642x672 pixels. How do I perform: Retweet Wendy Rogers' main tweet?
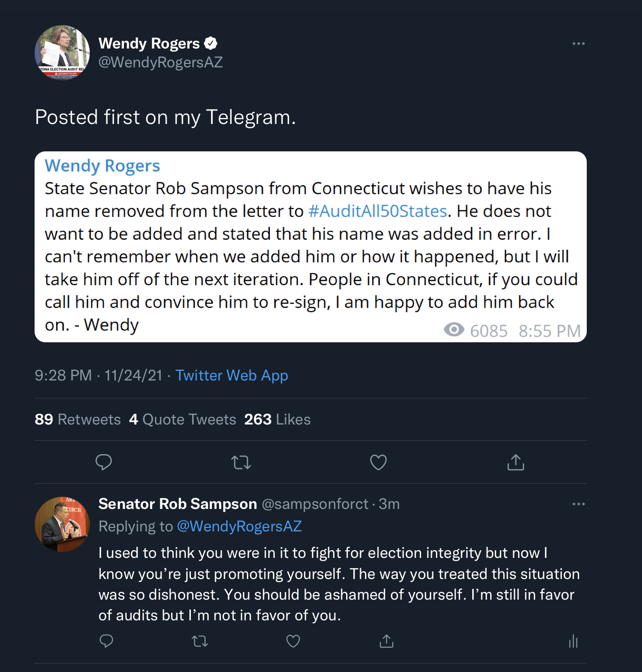tap(241, 462)
